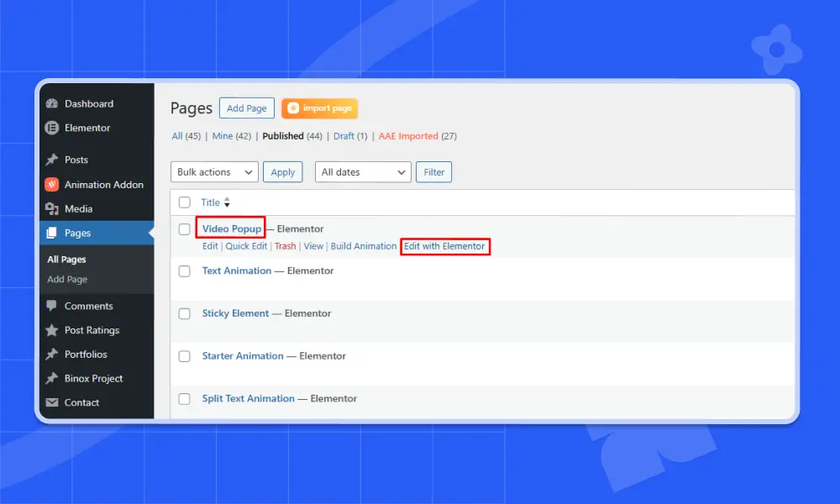
Task: Open the All dates dropdown
Action: click(x=363, y=172)
